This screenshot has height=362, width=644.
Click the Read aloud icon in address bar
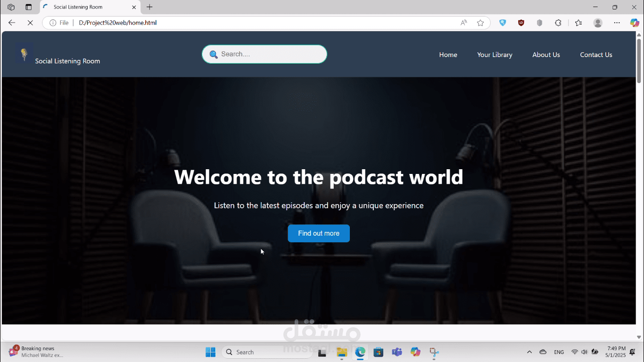click(x=463, y=23)
